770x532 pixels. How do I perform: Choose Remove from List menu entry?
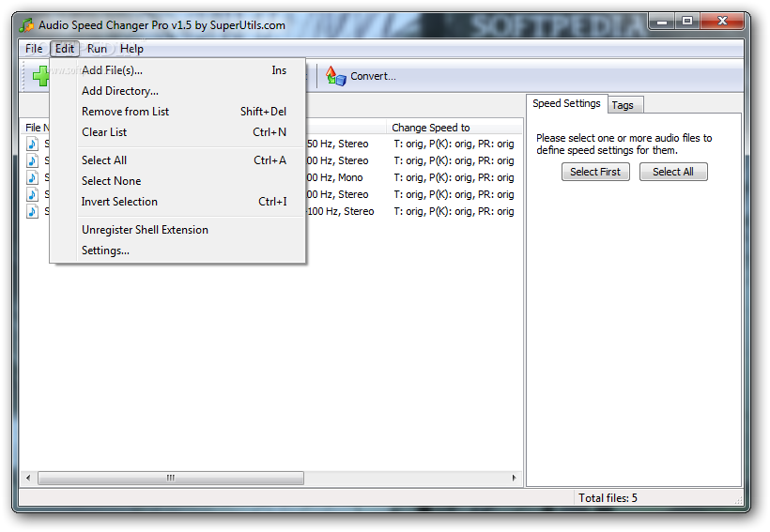177,112
